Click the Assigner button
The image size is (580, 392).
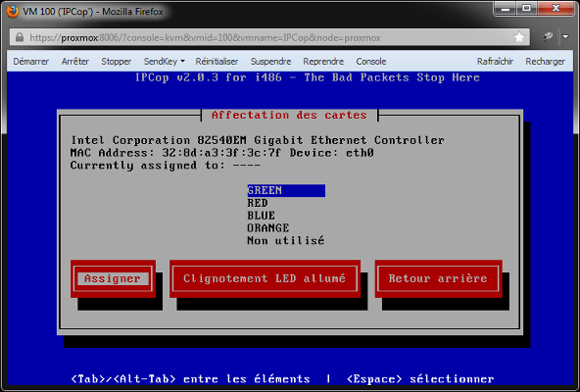point(113,278)
